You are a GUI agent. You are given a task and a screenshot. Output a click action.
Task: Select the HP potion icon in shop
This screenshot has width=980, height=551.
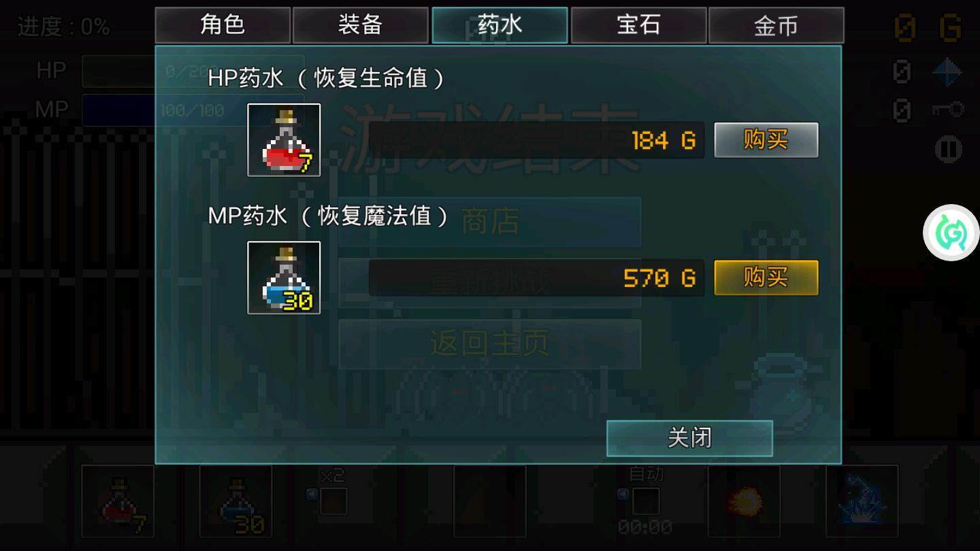click(284, 140)
